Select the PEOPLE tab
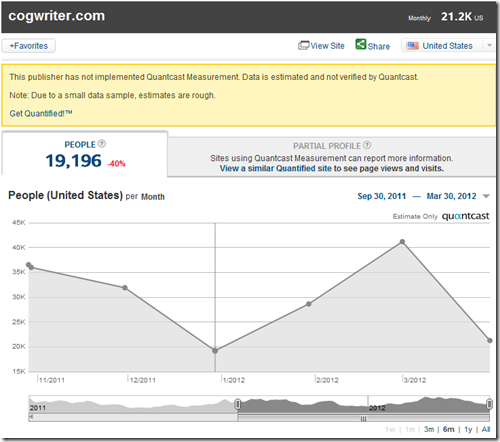500x442 pixels. point(85,154)
